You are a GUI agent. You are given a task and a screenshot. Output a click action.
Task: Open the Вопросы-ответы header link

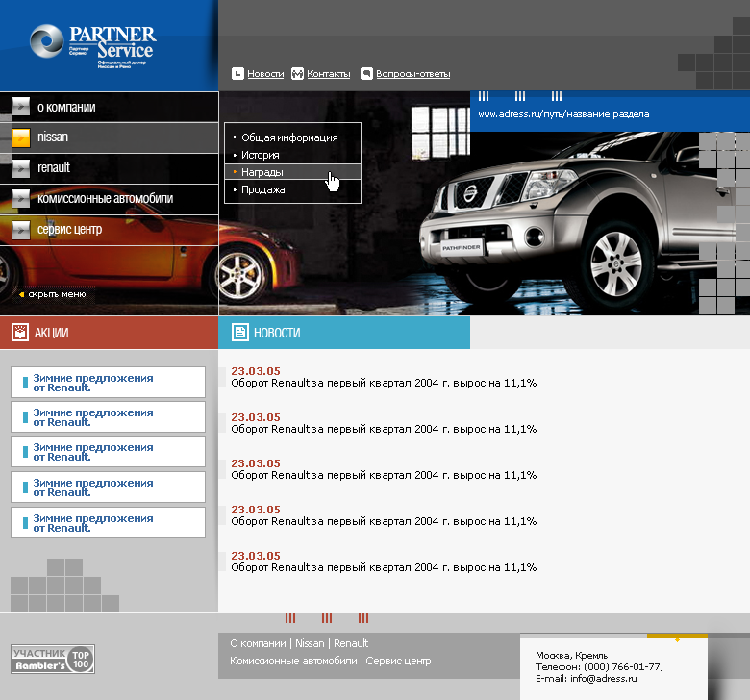(413, 74)
